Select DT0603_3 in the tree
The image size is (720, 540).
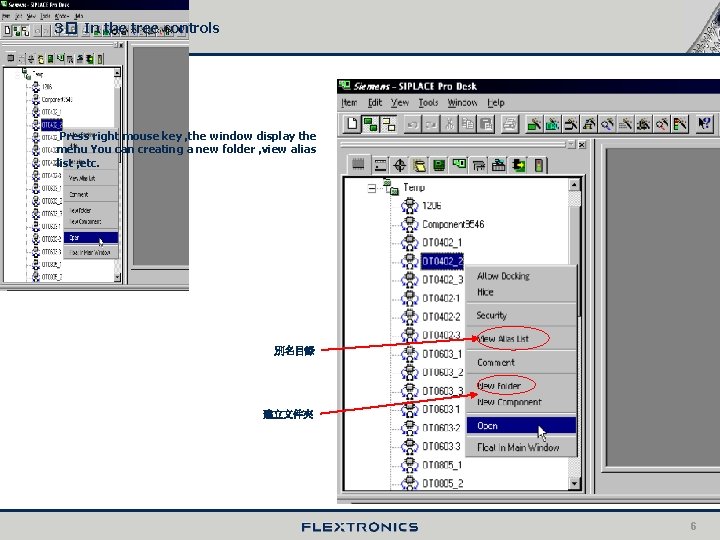443,391
